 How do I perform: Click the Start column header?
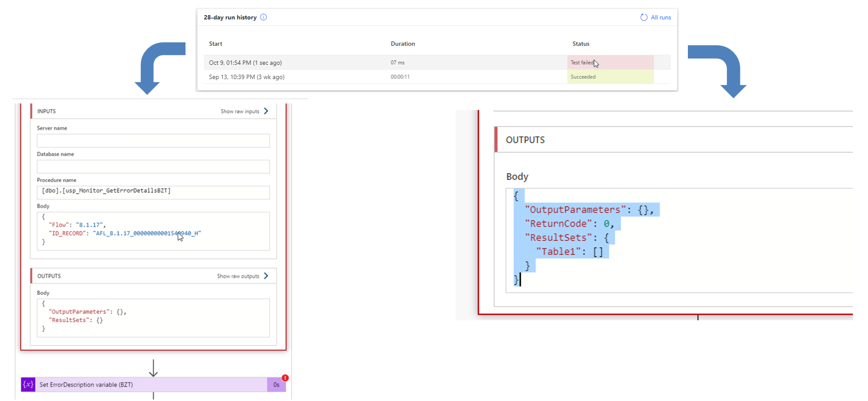[216, 44]
